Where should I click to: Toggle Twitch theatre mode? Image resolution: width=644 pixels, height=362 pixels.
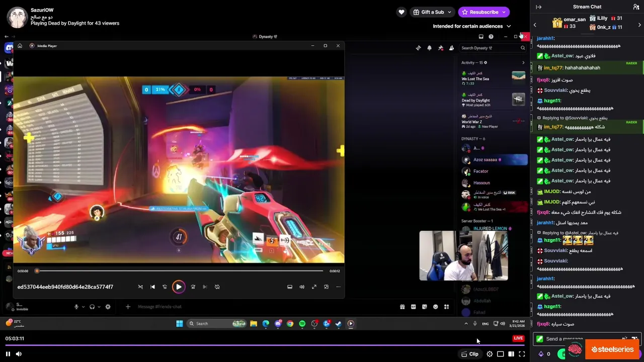pos(501,354)
